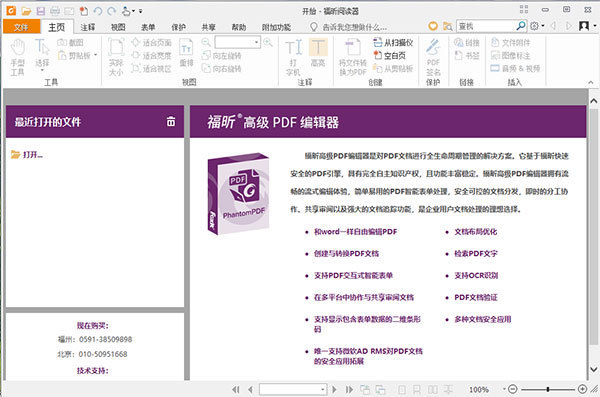600x397 pixels.
Task: Switch to the 表单 tab
Action: (x=148, y=27)
